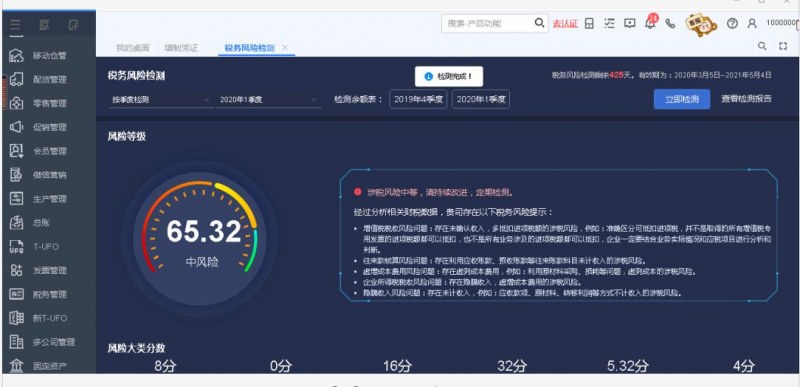Open the user account icon

tap(752, 23)
